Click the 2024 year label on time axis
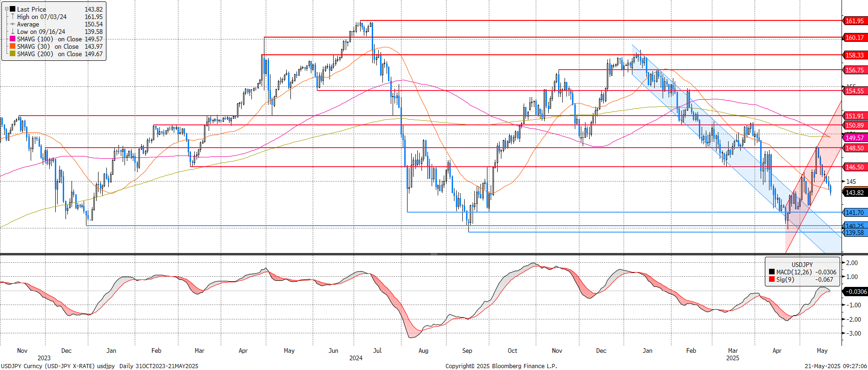The width and height of the screenshot is (868, 370). (356, 358)
